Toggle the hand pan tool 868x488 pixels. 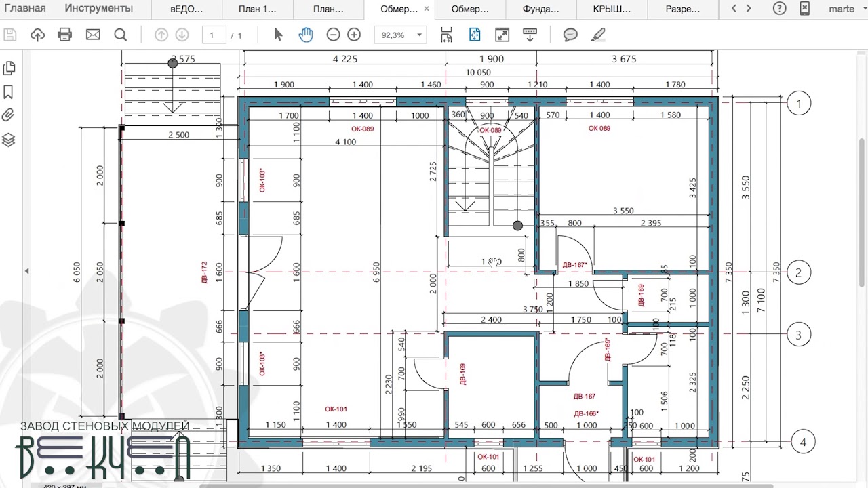(x=306, y=35)
